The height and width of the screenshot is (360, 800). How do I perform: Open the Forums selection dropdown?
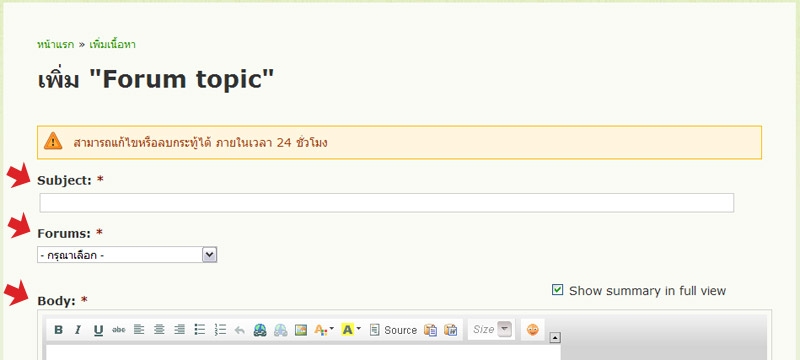pyautogui.click(x=127, y=254)
